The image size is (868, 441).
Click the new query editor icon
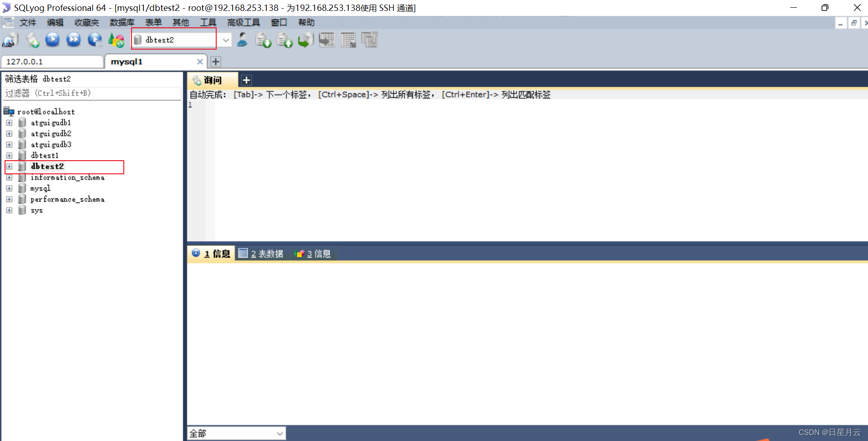pos(32,40)
